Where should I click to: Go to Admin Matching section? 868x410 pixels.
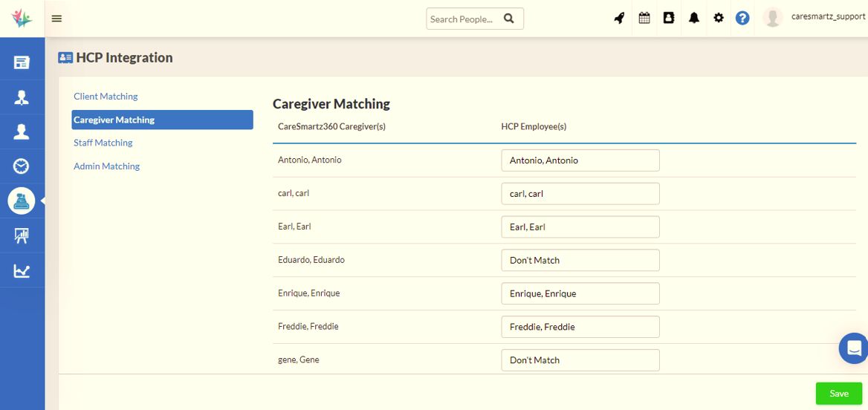click(x=106, y=166)
